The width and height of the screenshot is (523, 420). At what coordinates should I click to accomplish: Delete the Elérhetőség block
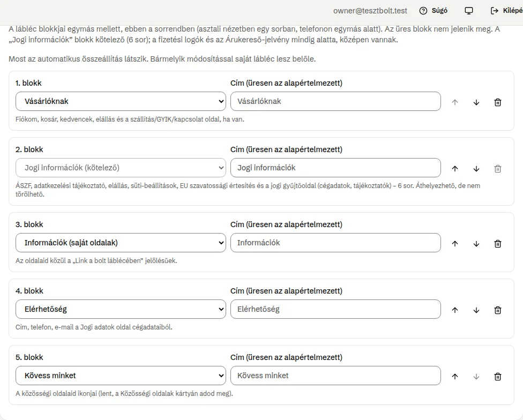click(498, 310)
